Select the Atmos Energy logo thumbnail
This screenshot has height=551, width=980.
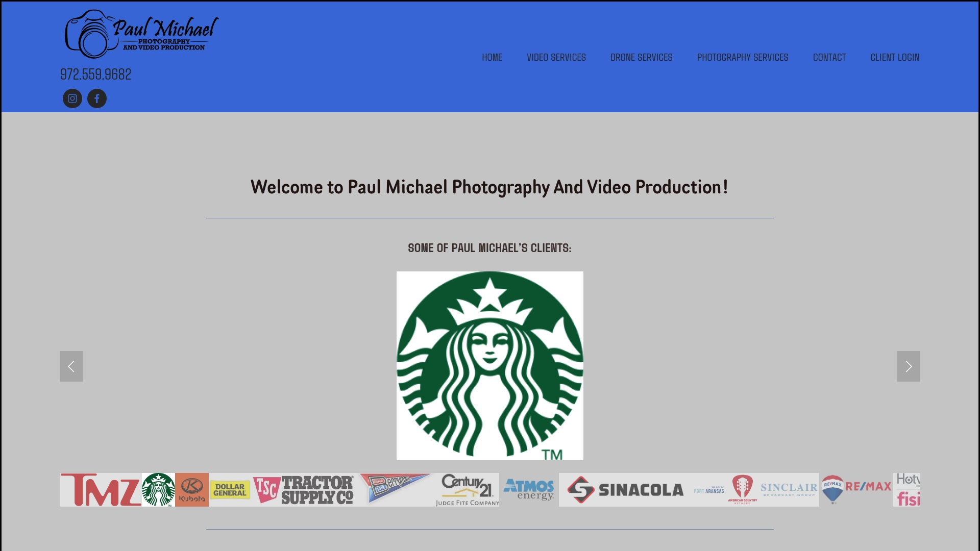click(529, 490)
